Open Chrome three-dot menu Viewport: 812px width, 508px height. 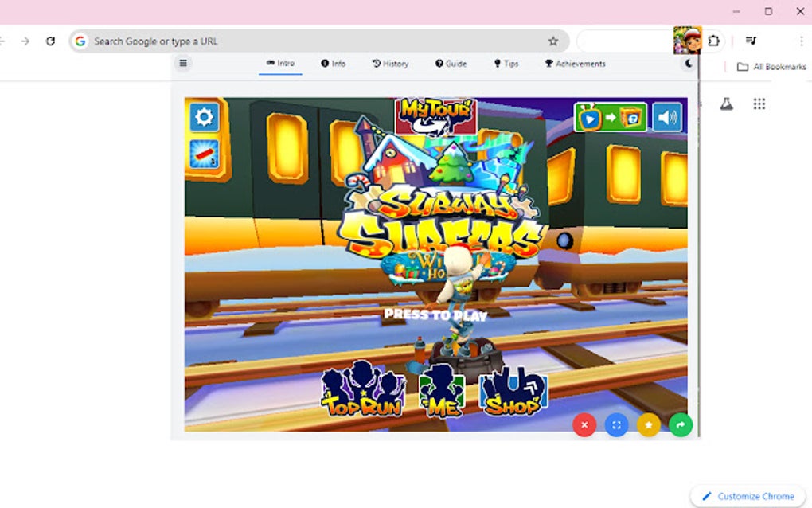pyautogui.click(x=801, y=41)
